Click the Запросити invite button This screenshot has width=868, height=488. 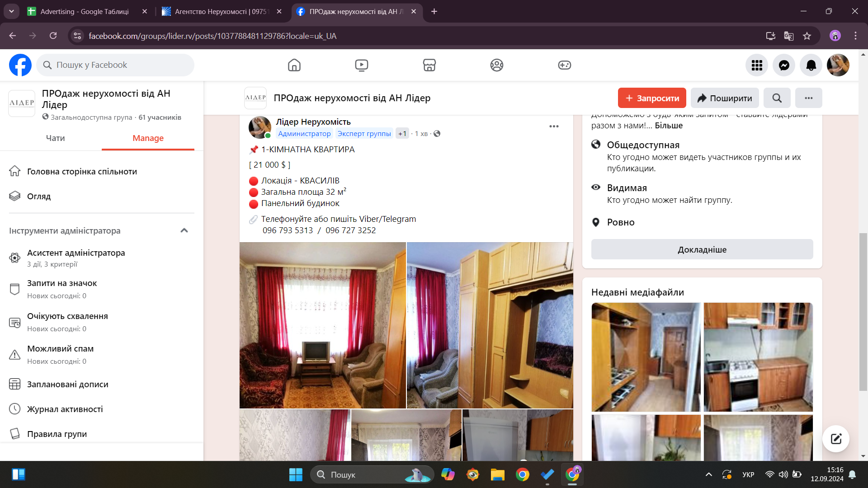(x=651, y=98)
